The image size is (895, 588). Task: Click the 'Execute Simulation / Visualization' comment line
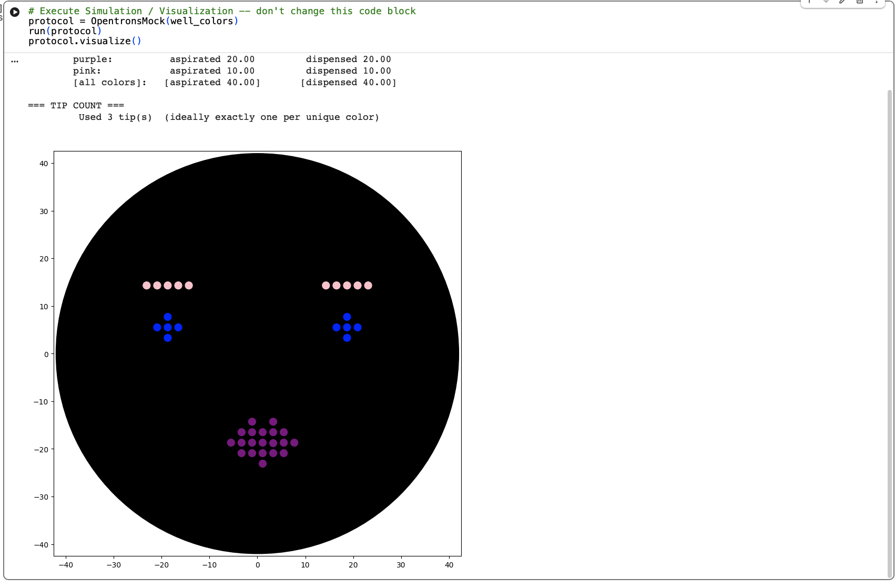tap(222, 11)
